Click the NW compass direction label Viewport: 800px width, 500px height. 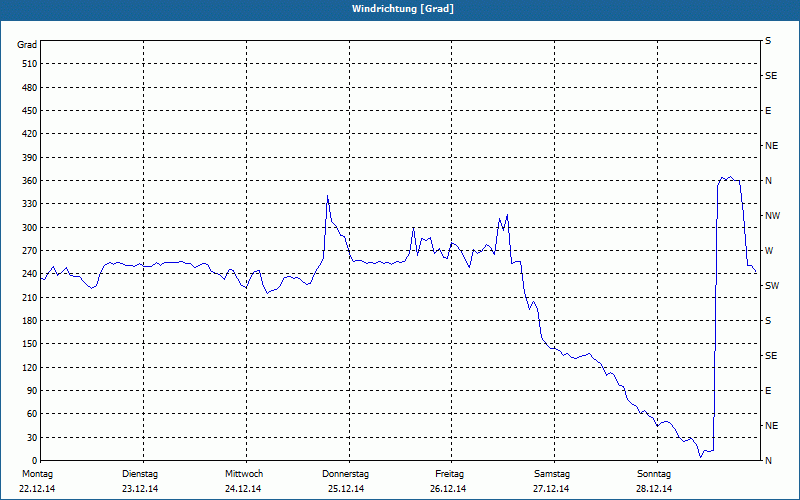(772, 216)
